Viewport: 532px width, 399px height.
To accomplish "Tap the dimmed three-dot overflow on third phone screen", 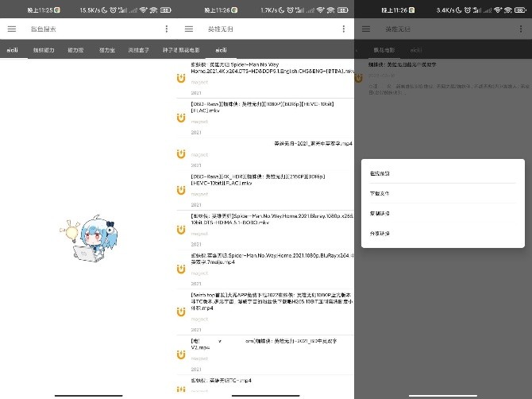I will click(x=521, y=29).
